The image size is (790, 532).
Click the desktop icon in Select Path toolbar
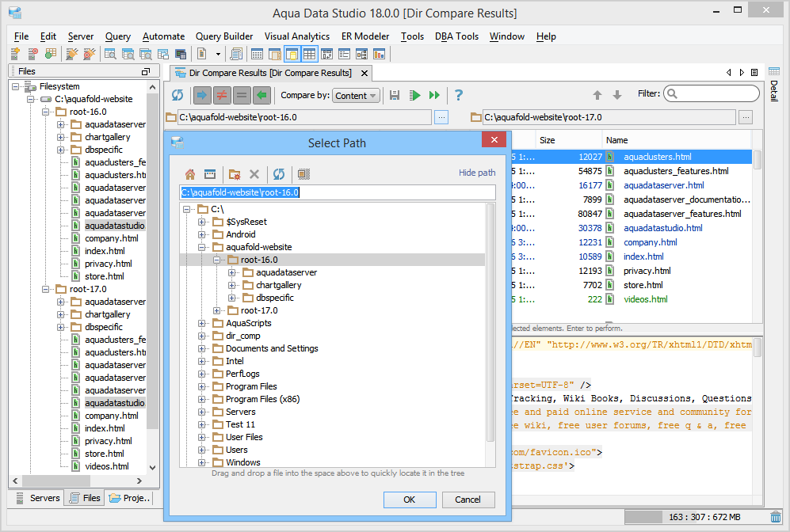210,174
